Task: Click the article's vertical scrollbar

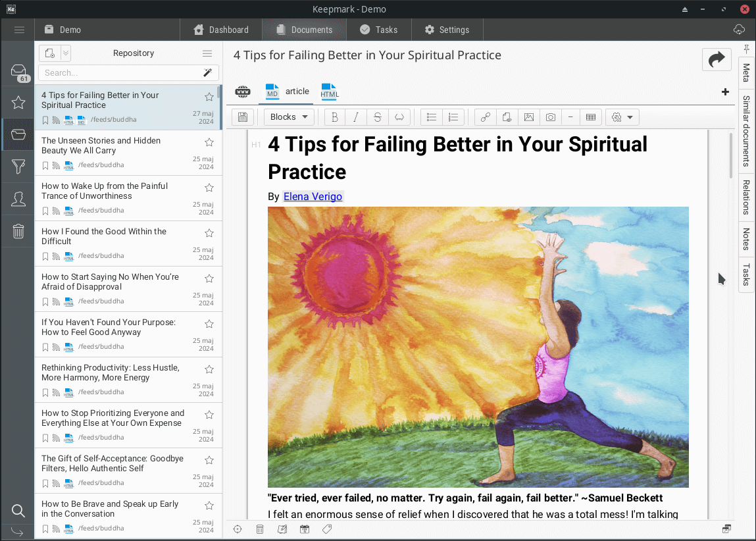Action: [x=730, y=155]
